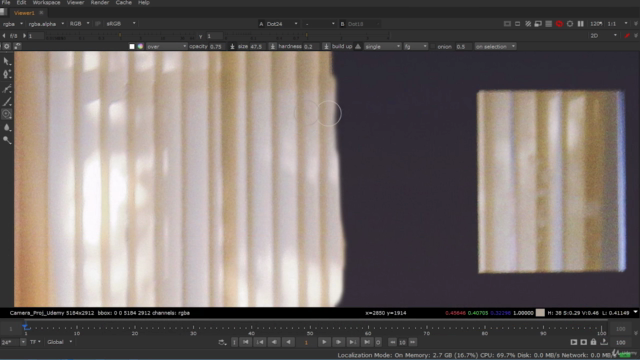
Task: Toggle the onion skin checkbox
Action: [x=433, y=47]
